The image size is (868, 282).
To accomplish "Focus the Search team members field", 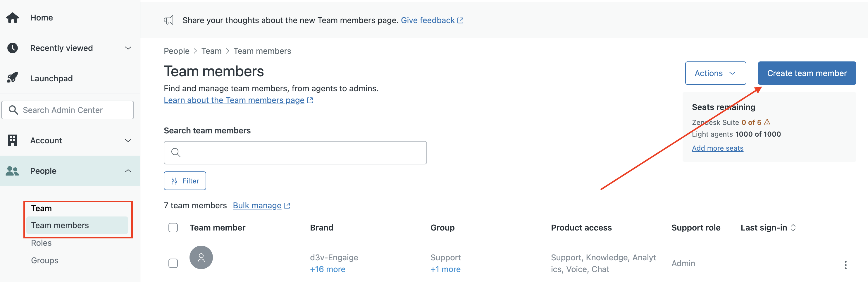I will click(x=295, y=153).
